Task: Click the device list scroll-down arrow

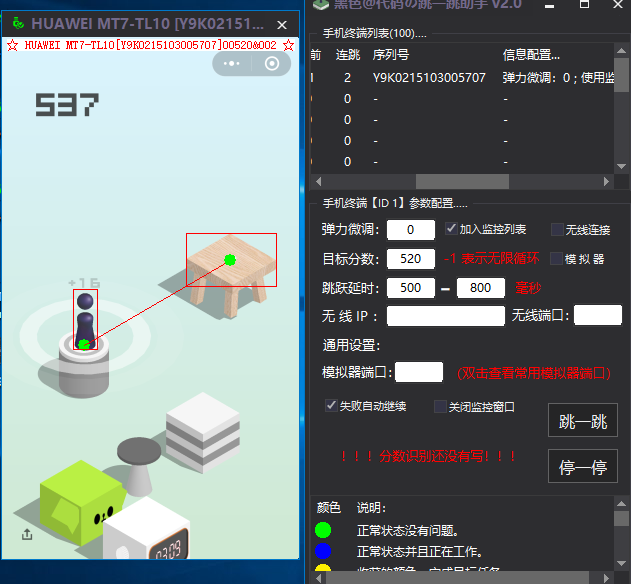Action: pyautogui.click(x=621, y=166)
